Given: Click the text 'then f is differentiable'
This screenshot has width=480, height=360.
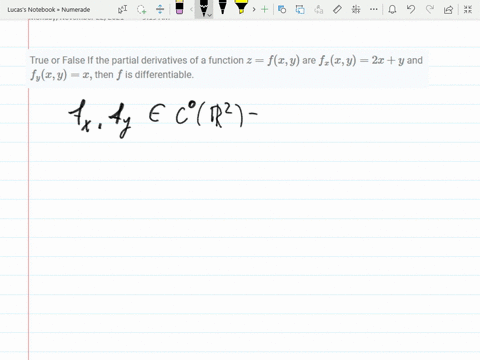Looking at the screenshot, I should 144,75.
